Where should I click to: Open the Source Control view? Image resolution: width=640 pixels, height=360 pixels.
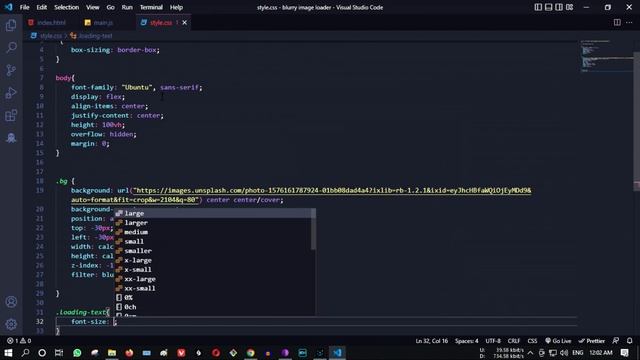(11, 70)
